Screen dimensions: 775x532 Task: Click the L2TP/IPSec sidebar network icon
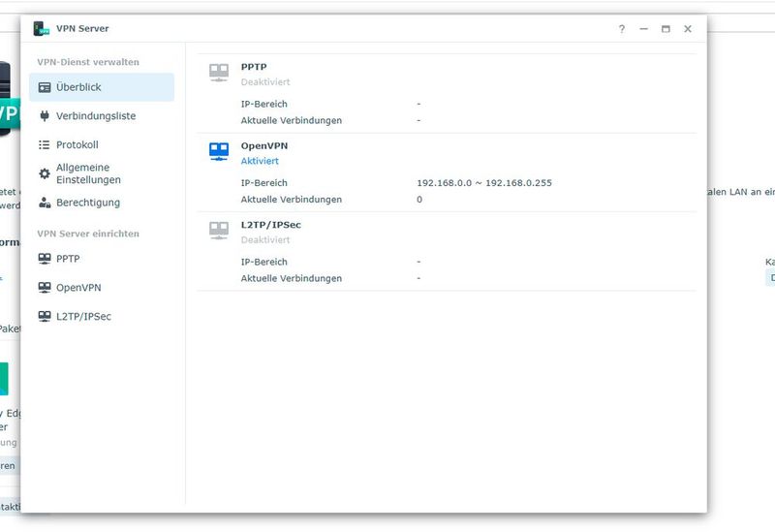45,316
